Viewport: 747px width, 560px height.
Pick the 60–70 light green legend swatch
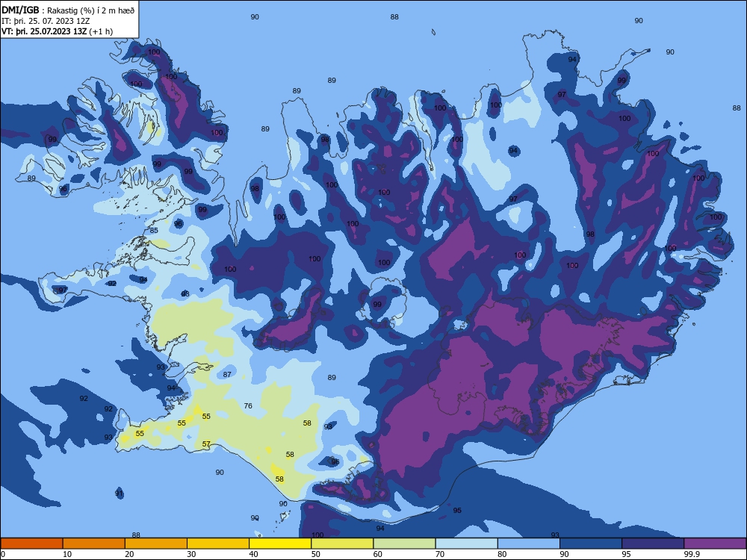(404, 544)
